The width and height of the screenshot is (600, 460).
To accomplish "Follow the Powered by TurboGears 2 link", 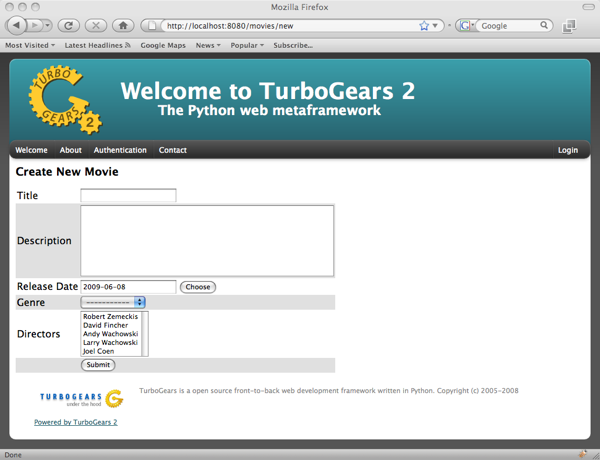I will tap(76, 422).
